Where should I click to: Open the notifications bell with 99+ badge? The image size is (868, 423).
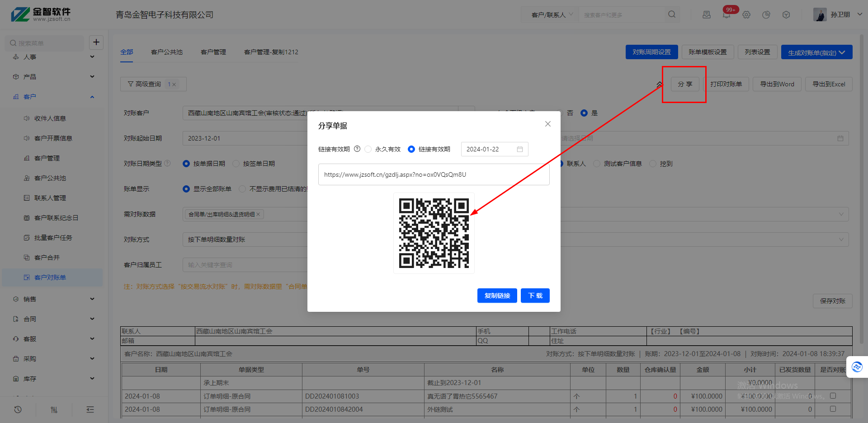coord(726,14)
